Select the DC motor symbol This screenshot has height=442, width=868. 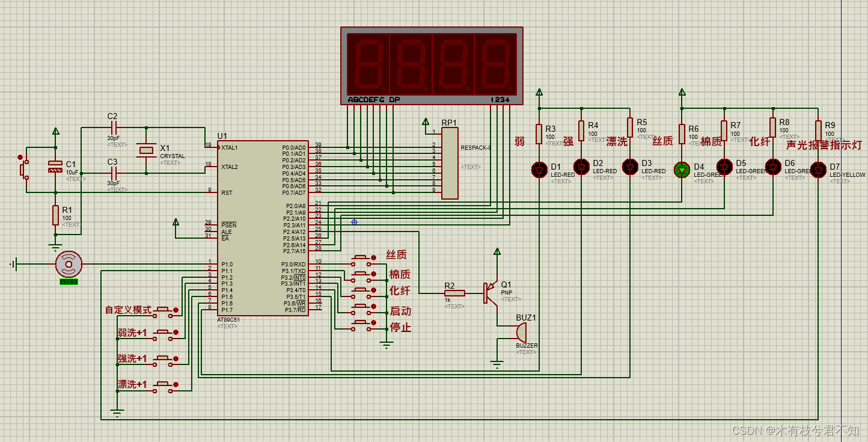[68, 264]
